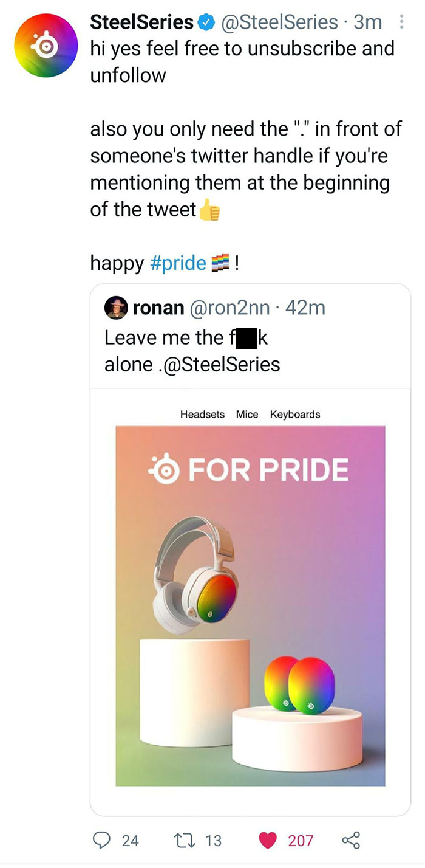This screenshot has width=425, height=868.
Task: Click the SteelSeries display name
Action: coord(141,22)
